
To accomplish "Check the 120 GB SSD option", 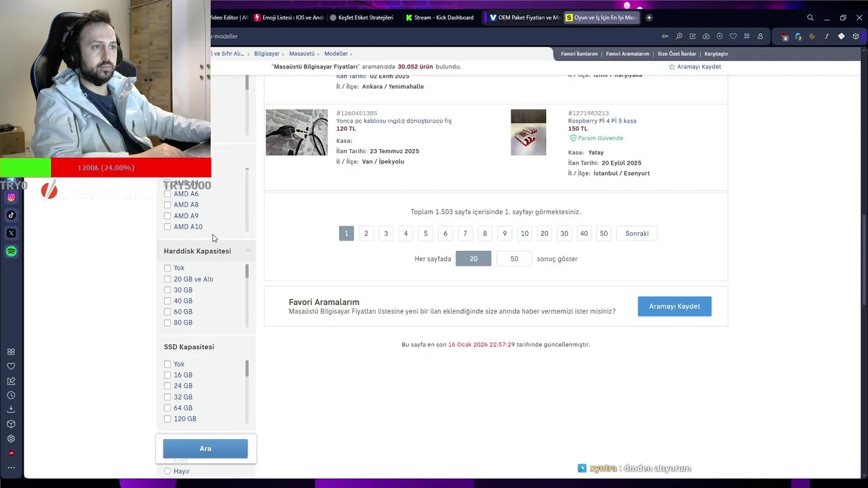I will [x=167, y=419].
